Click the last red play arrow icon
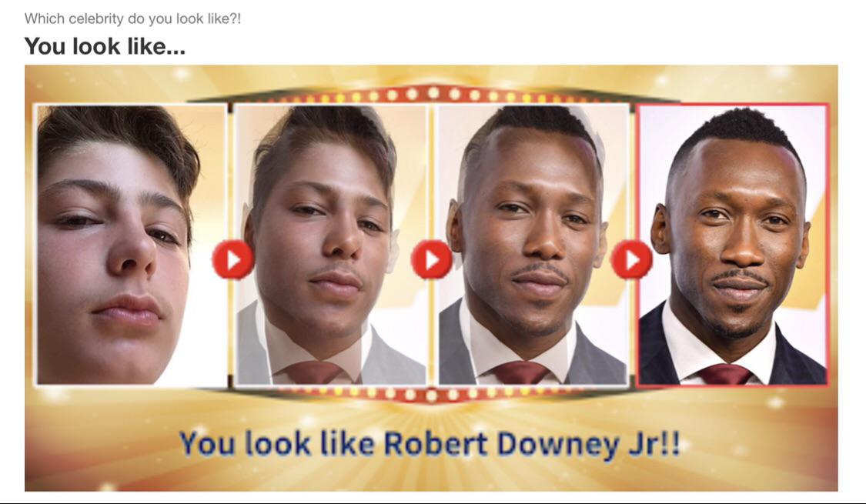Image resolution: width=866 pixels, height=504 pixels. (632, 259)
